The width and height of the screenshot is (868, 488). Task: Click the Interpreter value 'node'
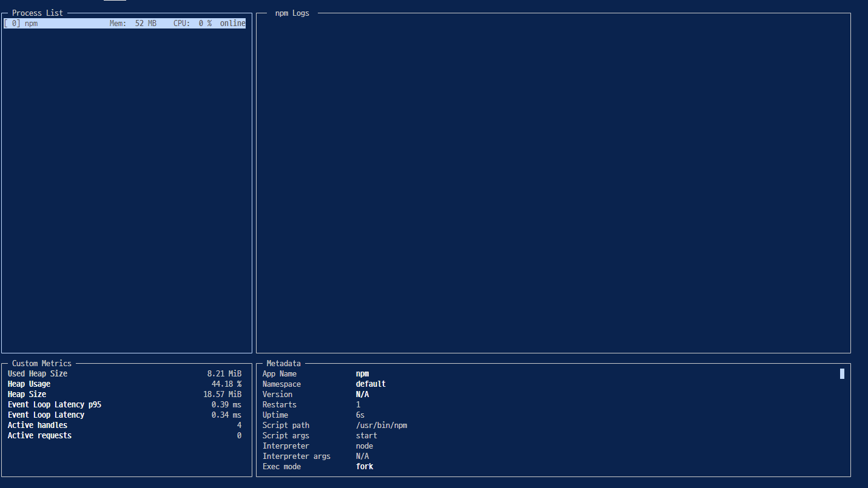[365, 446]
